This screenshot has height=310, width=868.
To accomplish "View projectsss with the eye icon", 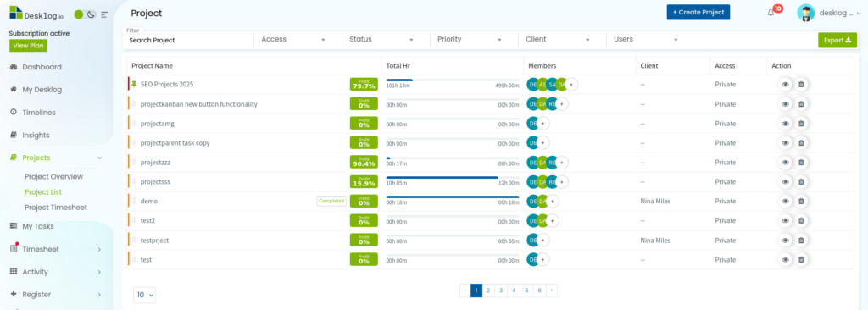I will click(x=785, y=181).
